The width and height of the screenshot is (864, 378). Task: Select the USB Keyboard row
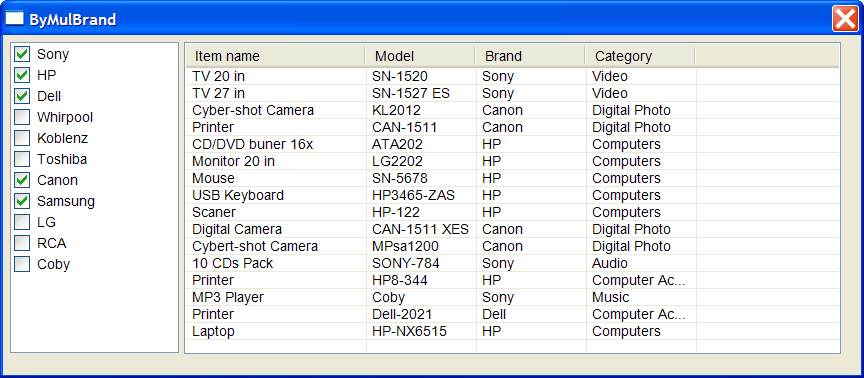(x=512, y=196)
